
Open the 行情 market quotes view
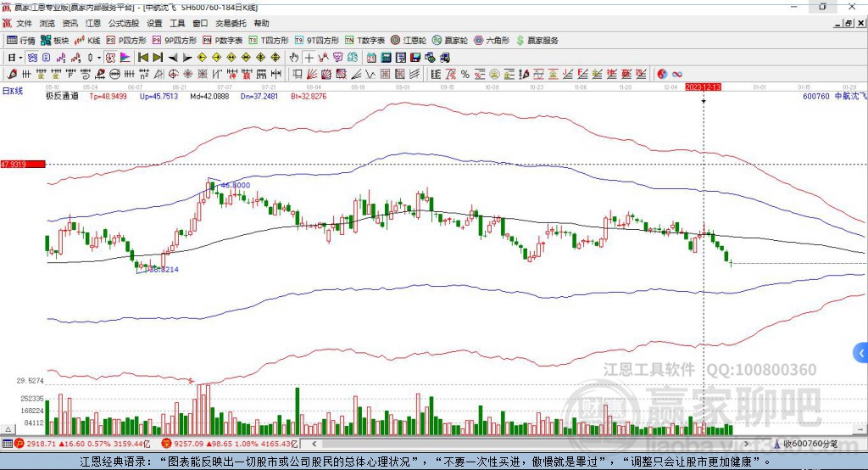21,40
